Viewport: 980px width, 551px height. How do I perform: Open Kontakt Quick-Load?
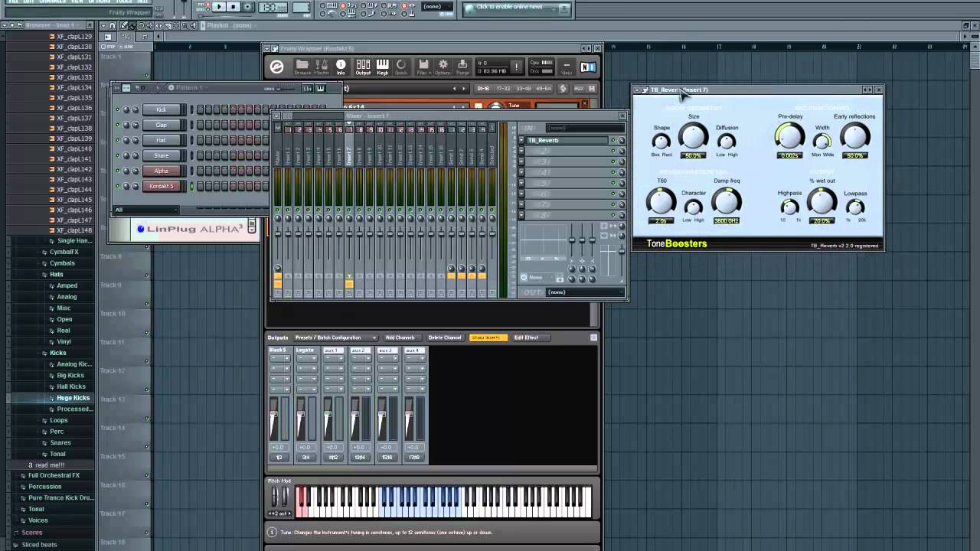(401, 67)
